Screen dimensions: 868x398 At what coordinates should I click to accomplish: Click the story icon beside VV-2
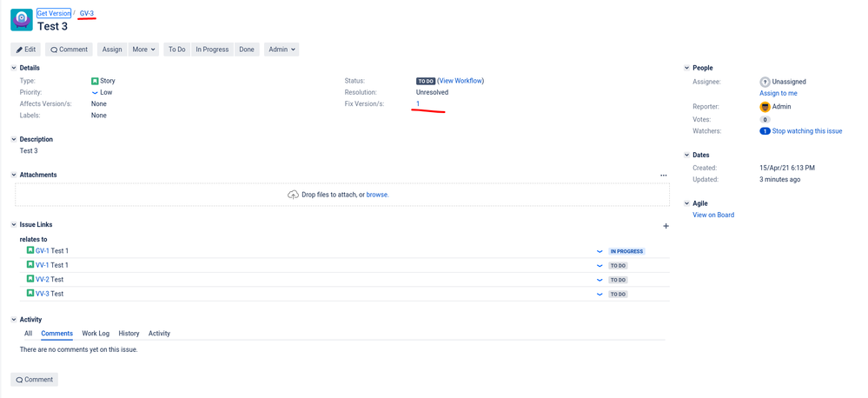(30, 279)
